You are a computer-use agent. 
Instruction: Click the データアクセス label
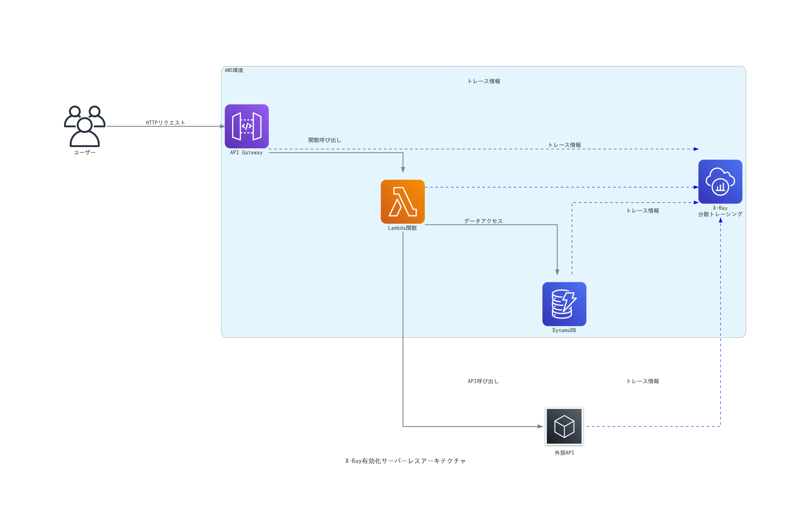483,221
